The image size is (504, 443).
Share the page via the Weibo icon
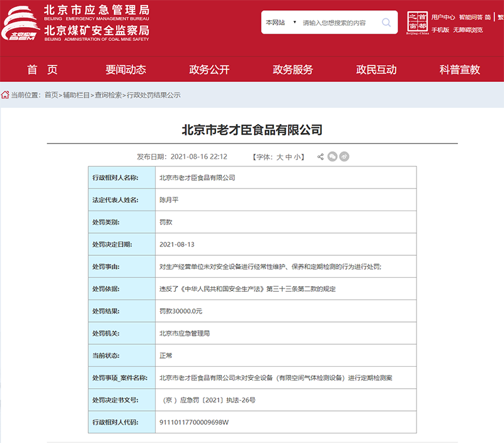344,156
